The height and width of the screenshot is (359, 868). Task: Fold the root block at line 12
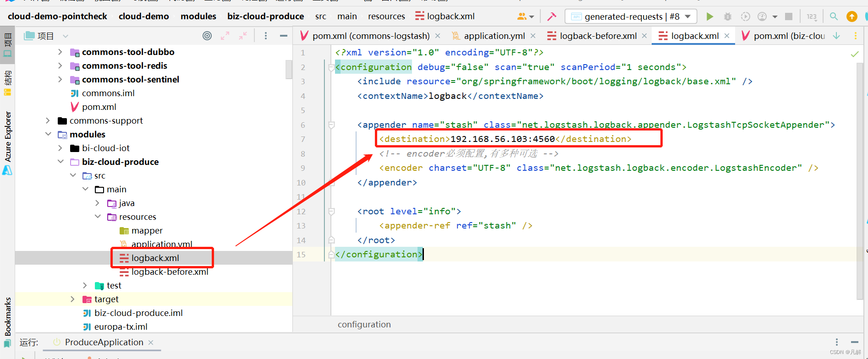tap(331, 212)
